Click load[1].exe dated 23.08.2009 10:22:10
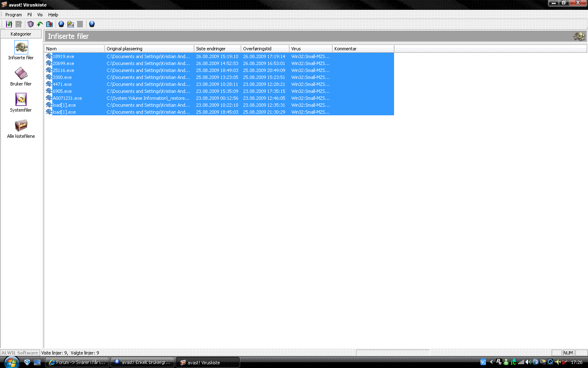 [x=64, y=105]
